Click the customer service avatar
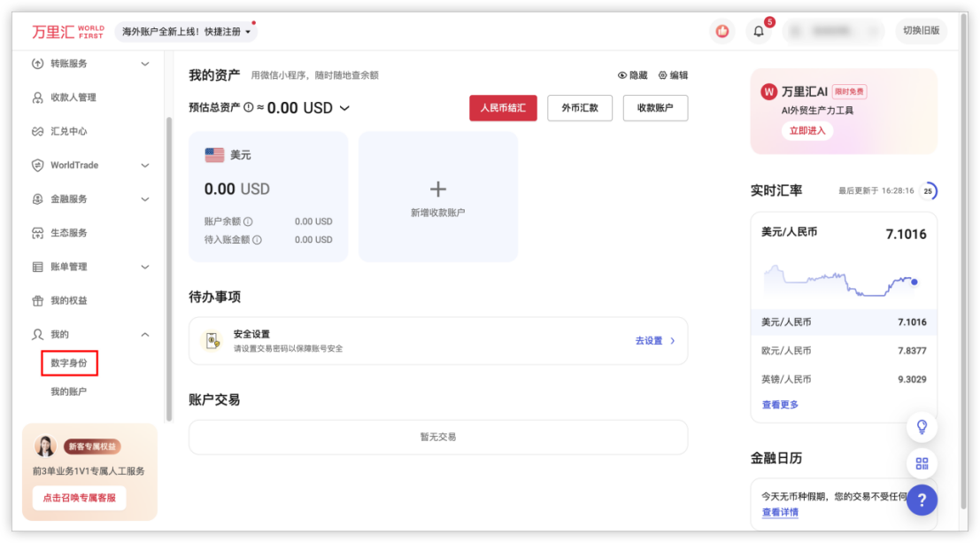This screenshot has height=543, width=980. point(45,446)
